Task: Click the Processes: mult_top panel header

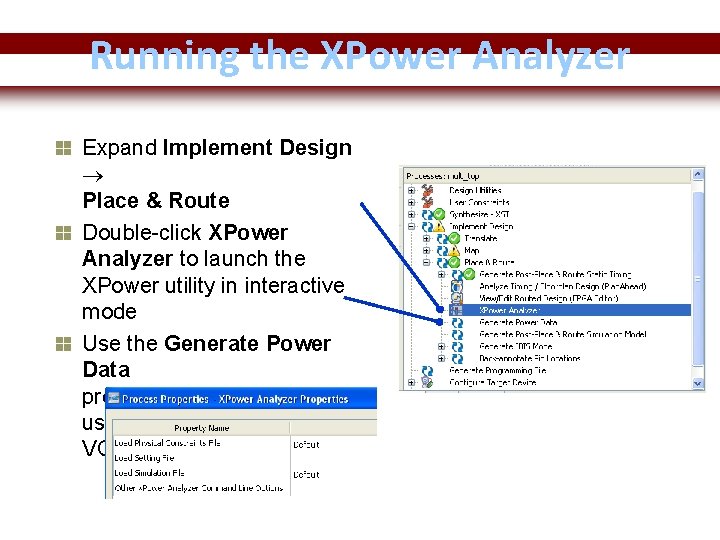Action: pos(547,175)
